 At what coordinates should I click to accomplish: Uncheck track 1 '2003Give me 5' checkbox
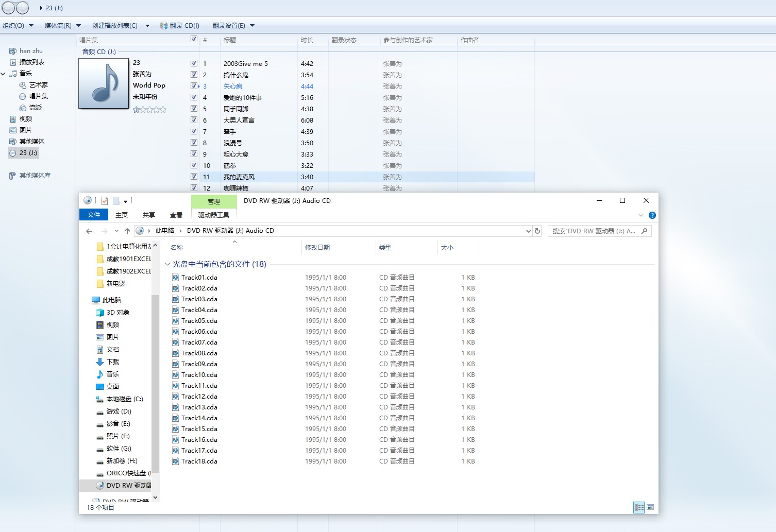pyautogui.click(x=194, y=63)
